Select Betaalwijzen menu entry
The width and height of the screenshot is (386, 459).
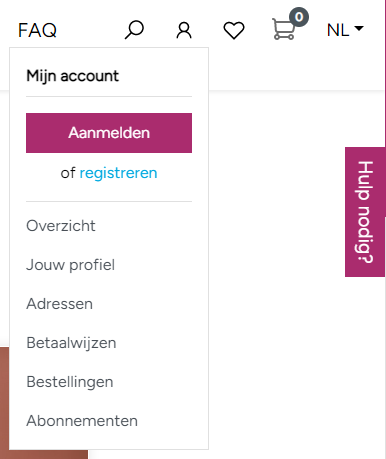tap(71, 343)
